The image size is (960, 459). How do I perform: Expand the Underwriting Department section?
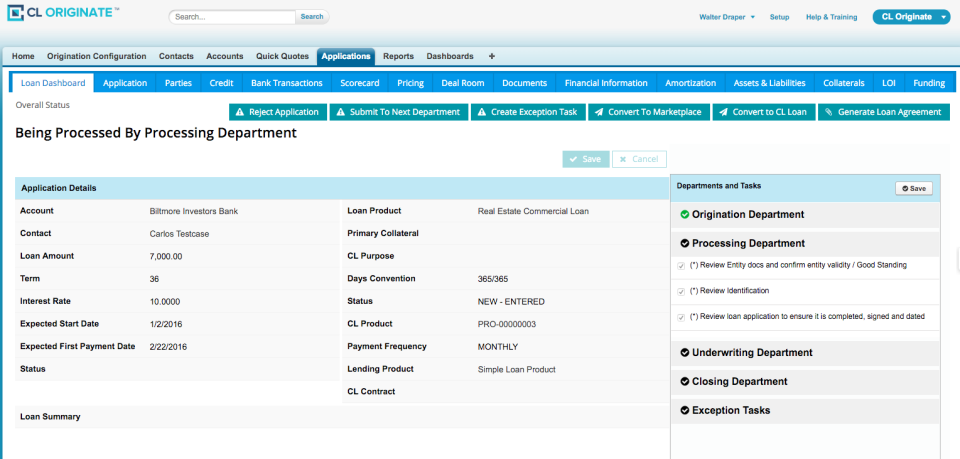click(x=805, y=353)
